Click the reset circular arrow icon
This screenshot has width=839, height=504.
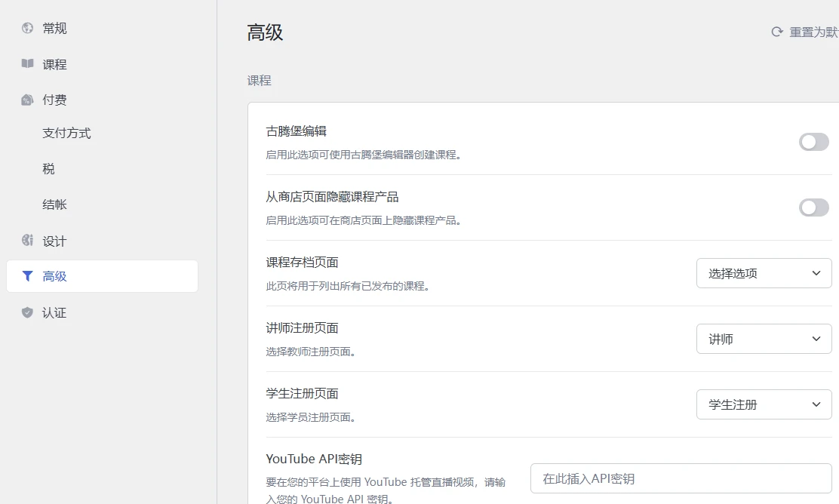(776, 32)
